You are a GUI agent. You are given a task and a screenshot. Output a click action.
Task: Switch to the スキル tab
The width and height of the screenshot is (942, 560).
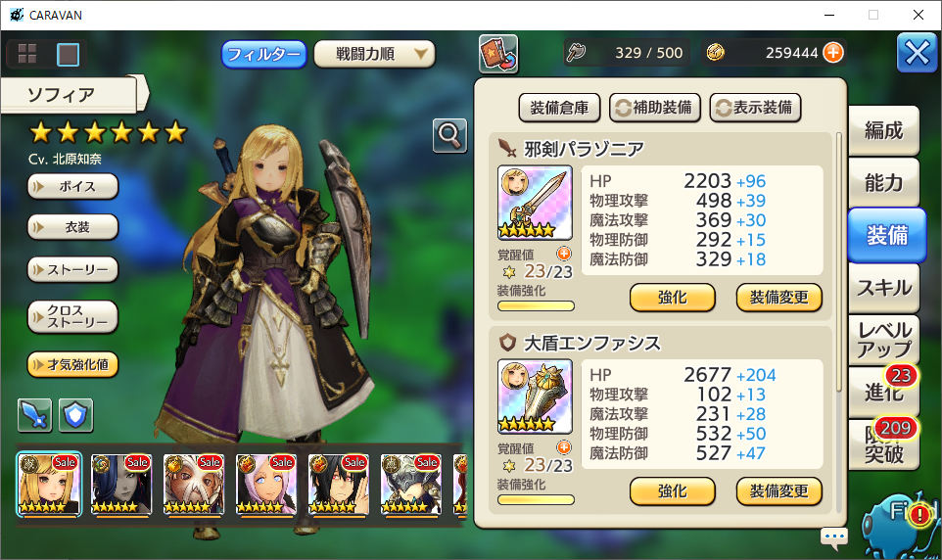pyautogui.click(x=883, y=288)
